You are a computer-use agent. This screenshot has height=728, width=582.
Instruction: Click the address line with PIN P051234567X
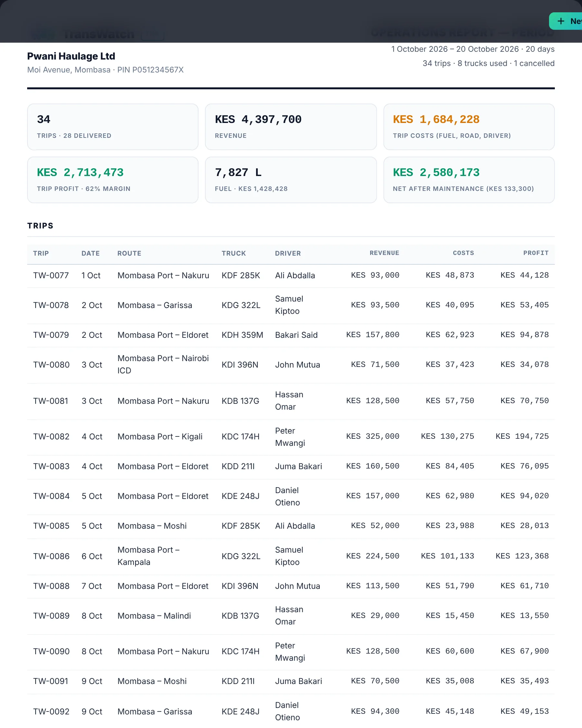click(x=105, y=70)
